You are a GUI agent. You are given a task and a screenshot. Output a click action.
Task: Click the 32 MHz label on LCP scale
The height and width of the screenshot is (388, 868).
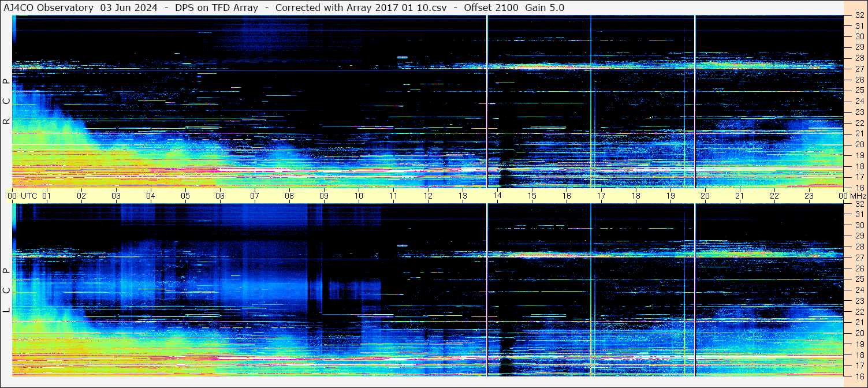(859, 204)
